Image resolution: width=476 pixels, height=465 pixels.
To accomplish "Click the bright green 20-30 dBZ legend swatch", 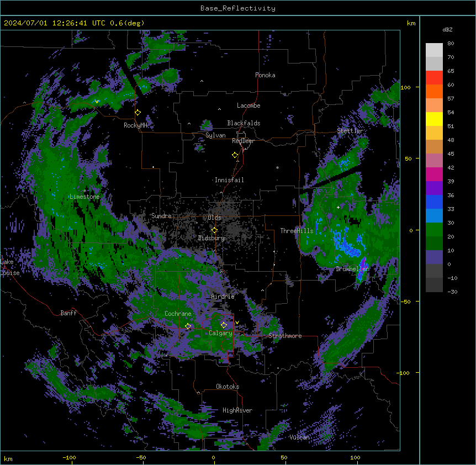I will (434, 230).
